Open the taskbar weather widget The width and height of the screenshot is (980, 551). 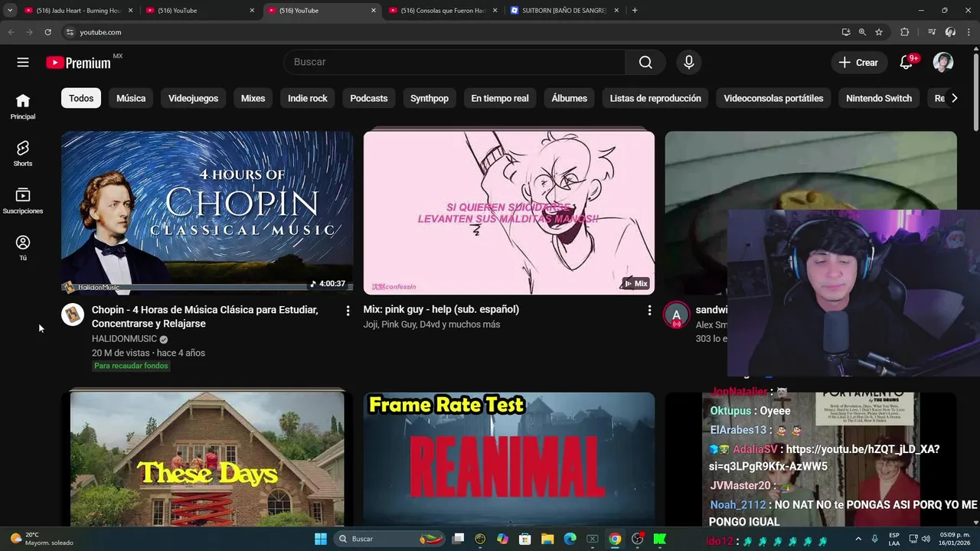(x=42, y=539)
